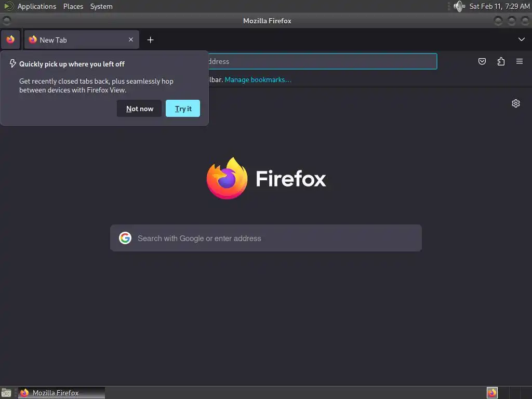The height and width of the screenshot is (399, 532).
Task: Click the Google logo in search box
Action: tap(125, 238)
